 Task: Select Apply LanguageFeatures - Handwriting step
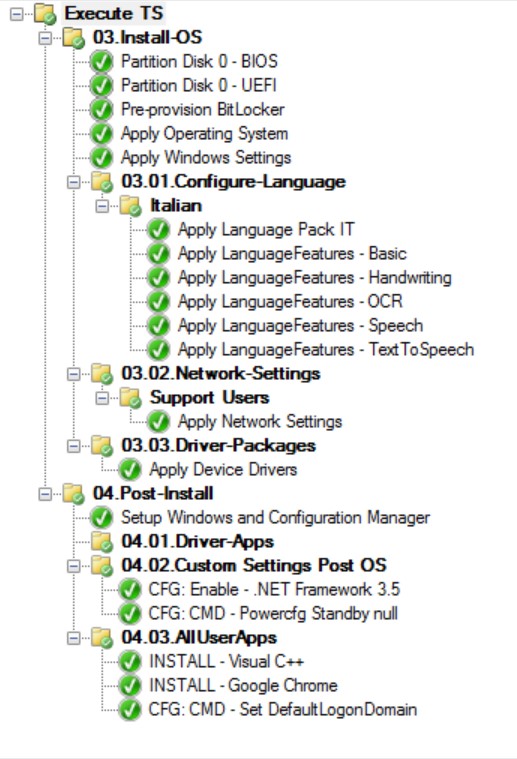click(315, 278)
